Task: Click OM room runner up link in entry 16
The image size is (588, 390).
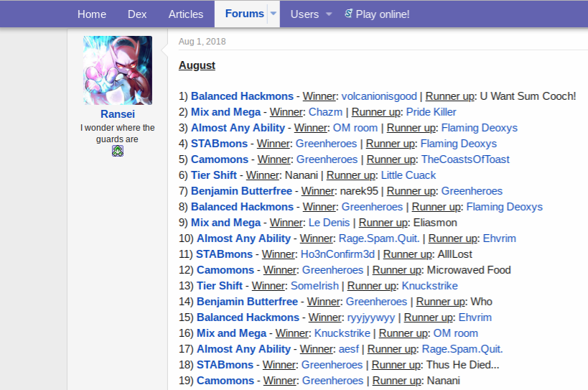Action: (456, 333)
